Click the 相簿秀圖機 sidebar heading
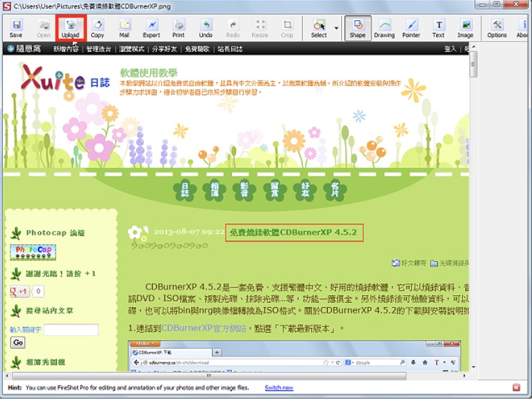Viewport: 532px width, 400px height. 45,362
